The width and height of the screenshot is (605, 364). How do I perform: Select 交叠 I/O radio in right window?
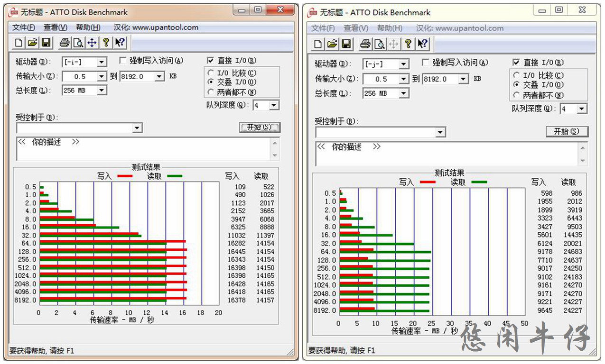517,85
